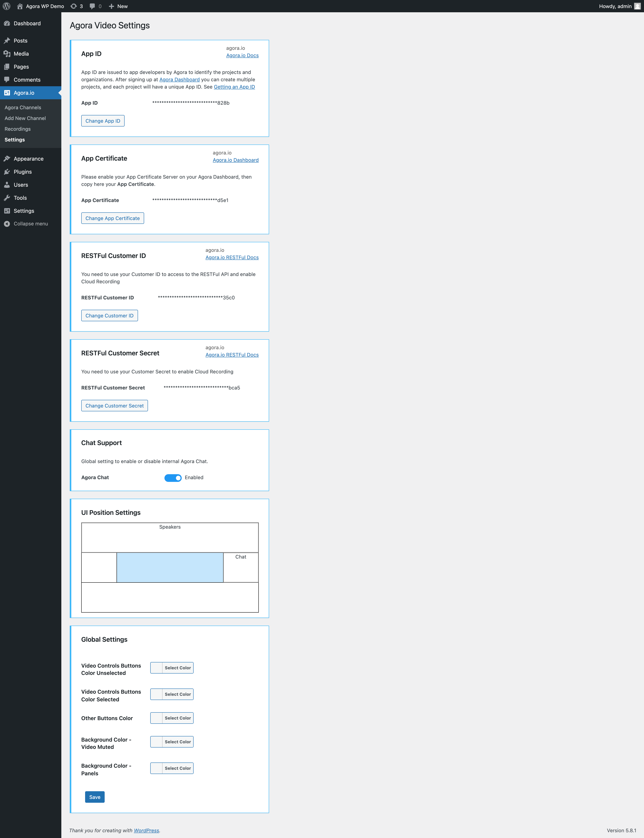Image resolution: width=644 pixels, height=838 pixels.
Task: Click the admin avatar icon
Action: click(637, 6)
